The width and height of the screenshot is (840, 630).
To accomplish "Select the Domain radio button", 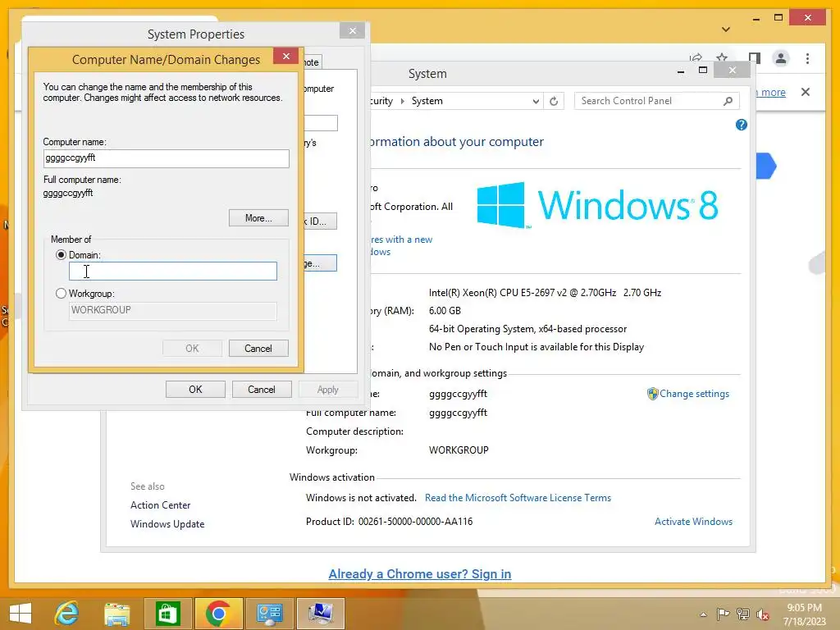I will pyautogui.click(x=61, y=255).
